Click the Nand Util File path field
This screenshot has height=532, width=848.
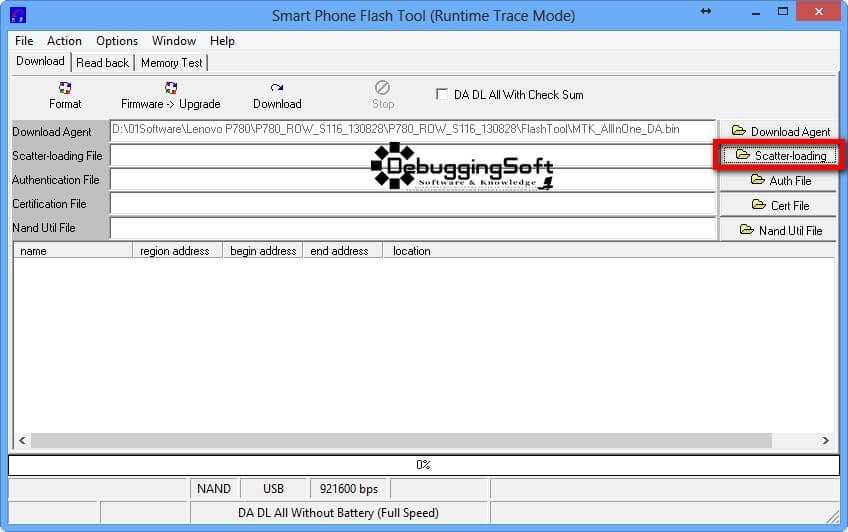[x=413, y=228]
